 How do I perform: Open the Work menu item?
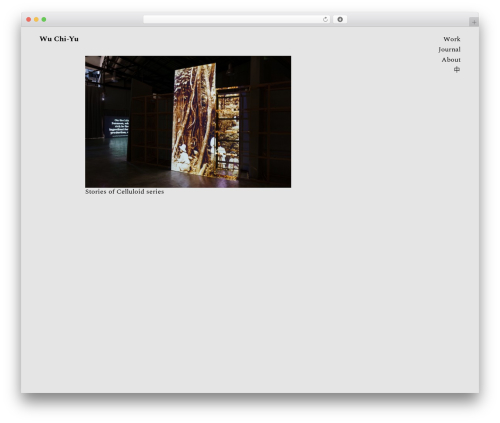point(452,39)
